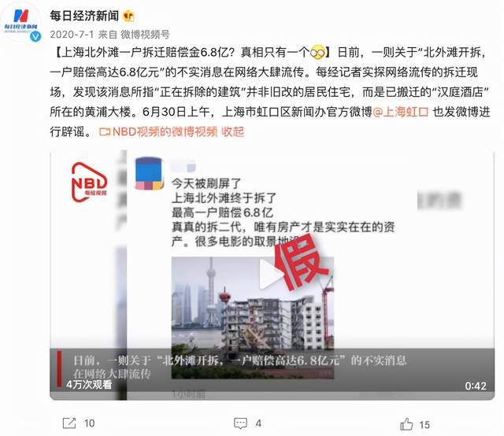The width and height of the screenshot is (504, 436).
Task: Click the repost share icon
Action: 69,423
